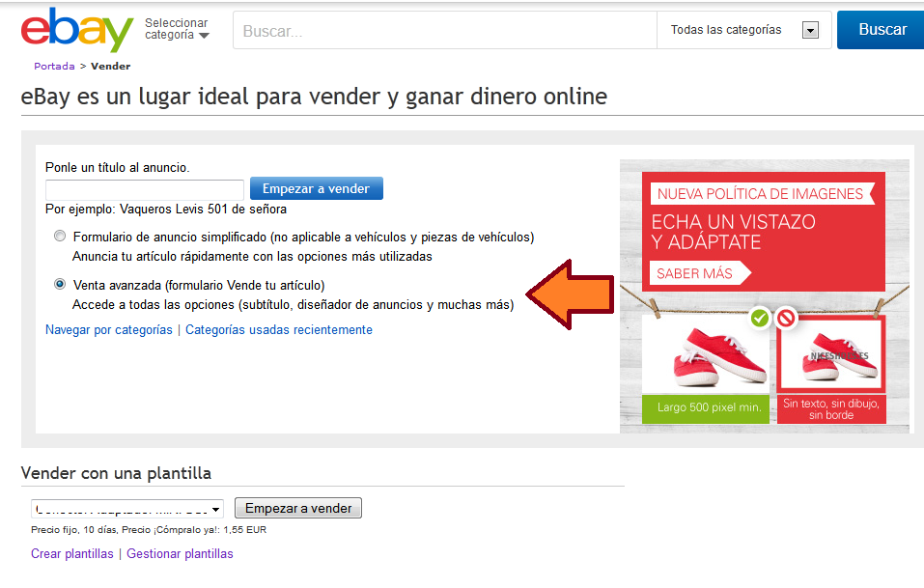Click the red prohibited icon on banner
The height and width of the screenshot is (588, 924).
[x=786, y=317]
